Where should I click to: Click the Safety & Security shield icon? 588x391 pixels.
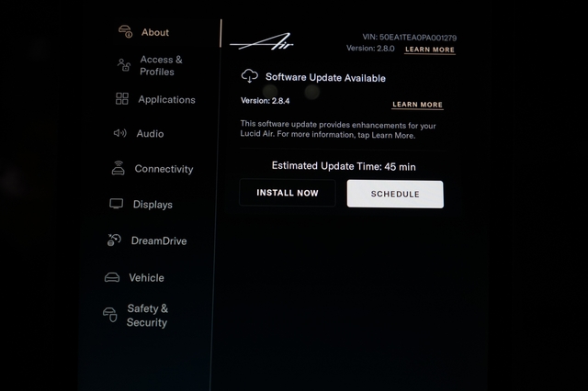point(110,315)
